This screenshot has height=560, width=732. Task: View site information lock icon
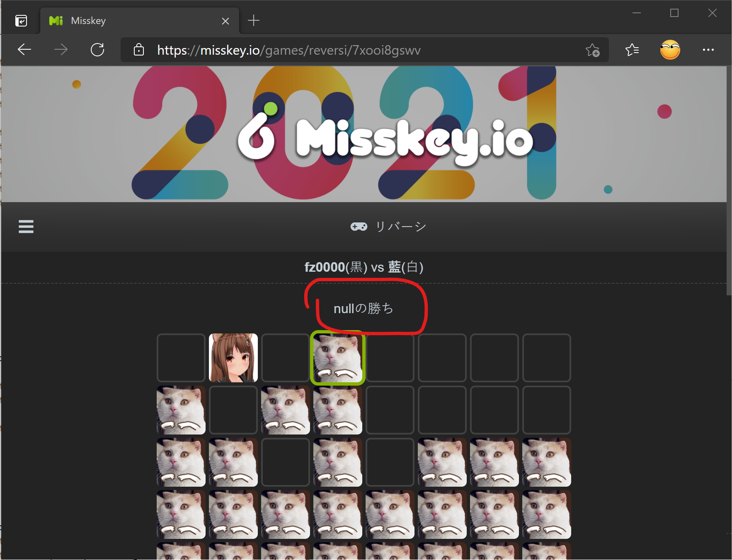[139, 50]
